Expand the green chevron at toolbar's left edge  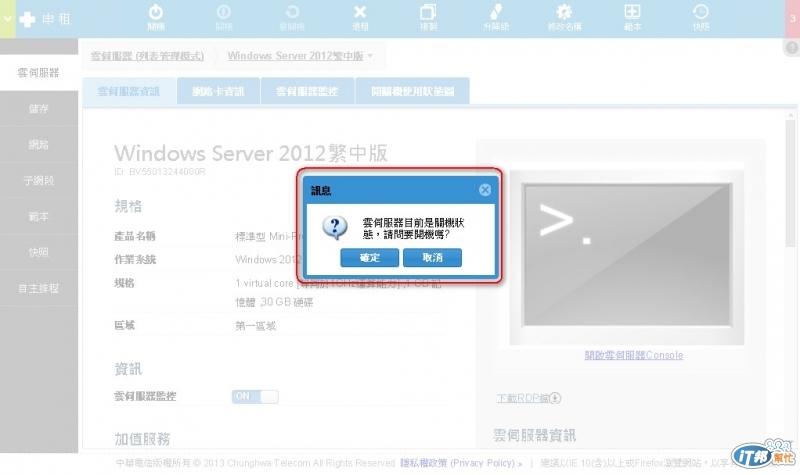point(8,19)
